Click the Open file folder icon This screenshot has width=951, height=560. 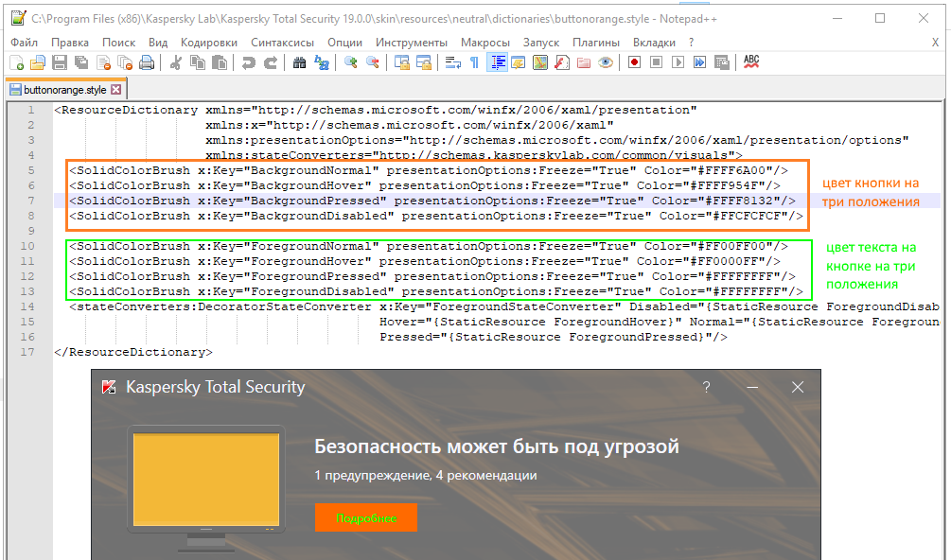(38, 62)
